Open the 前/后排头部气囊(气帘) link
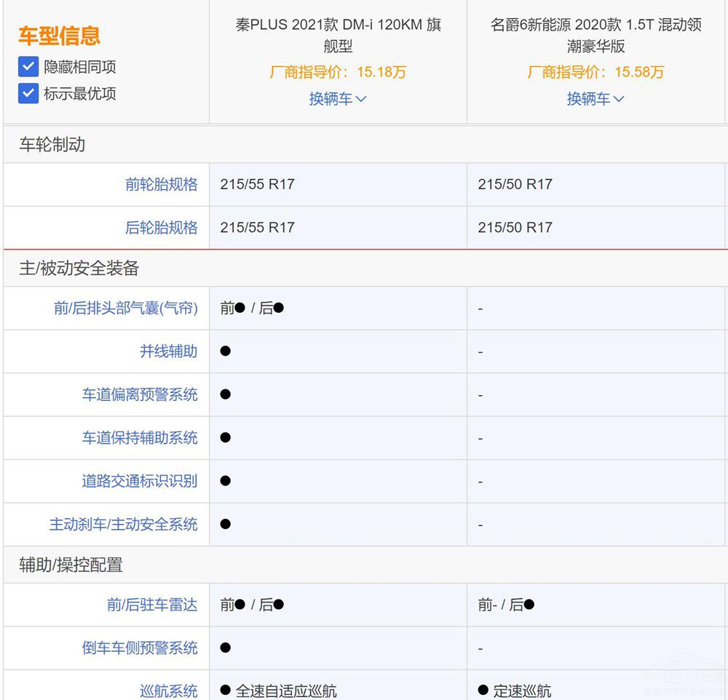728x700 pixels. coord(125,309)
